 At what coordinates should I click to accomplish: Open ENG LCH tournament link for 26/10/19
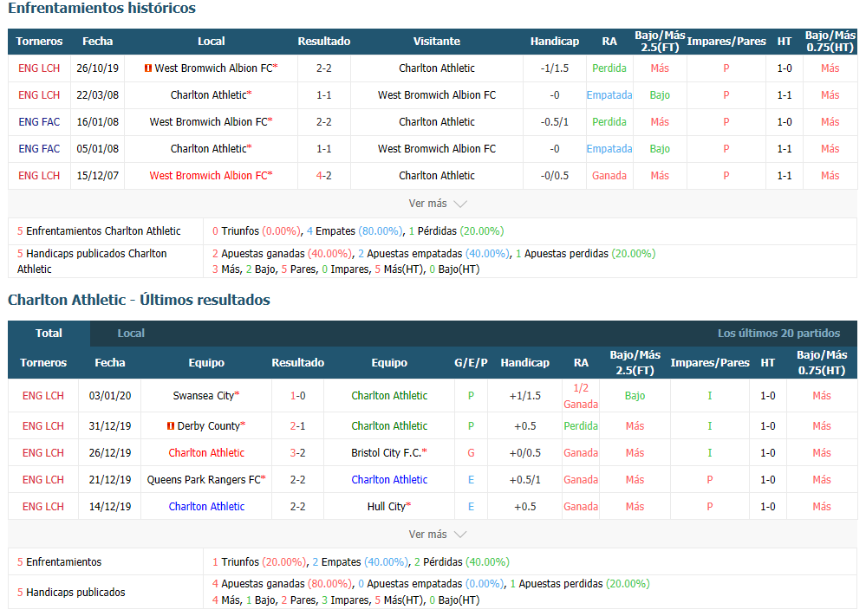point(39,68)
